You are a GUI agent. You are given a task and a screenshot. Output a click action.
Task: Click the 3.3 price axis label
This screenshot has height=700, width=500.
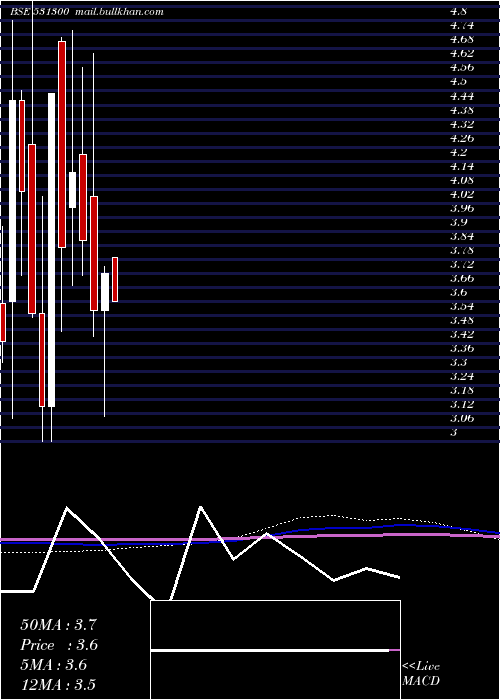pos(458,362)
